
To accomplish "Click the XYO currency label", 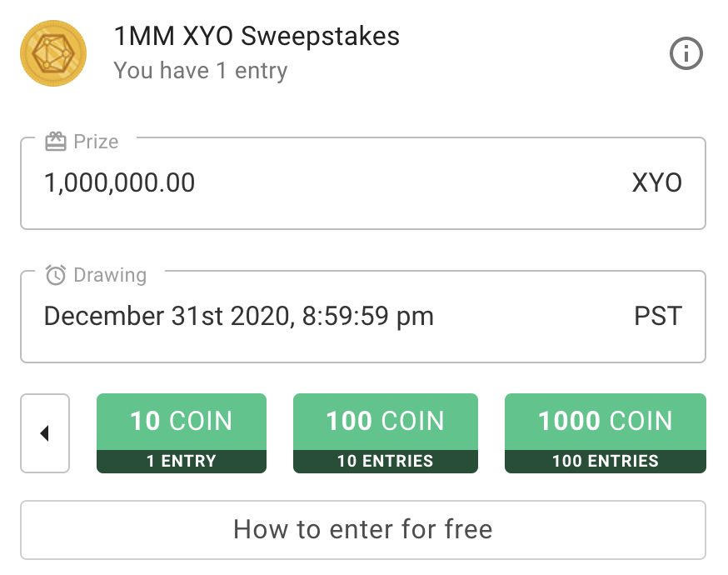I will (657, 182).
